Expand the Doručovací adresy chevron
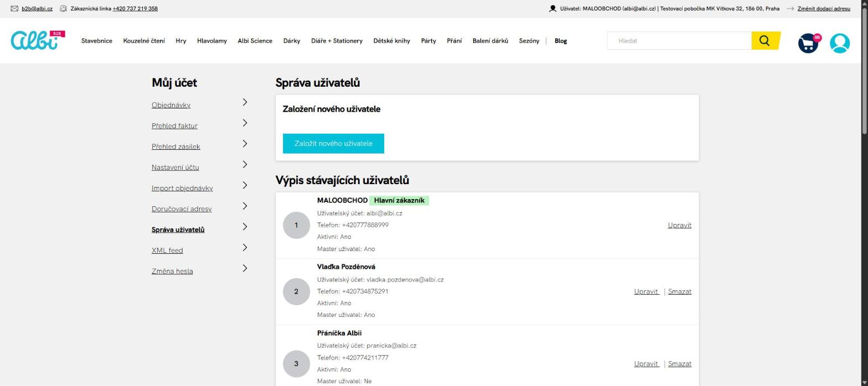This screenshot has height=386, width=868. tap(245, 206)
